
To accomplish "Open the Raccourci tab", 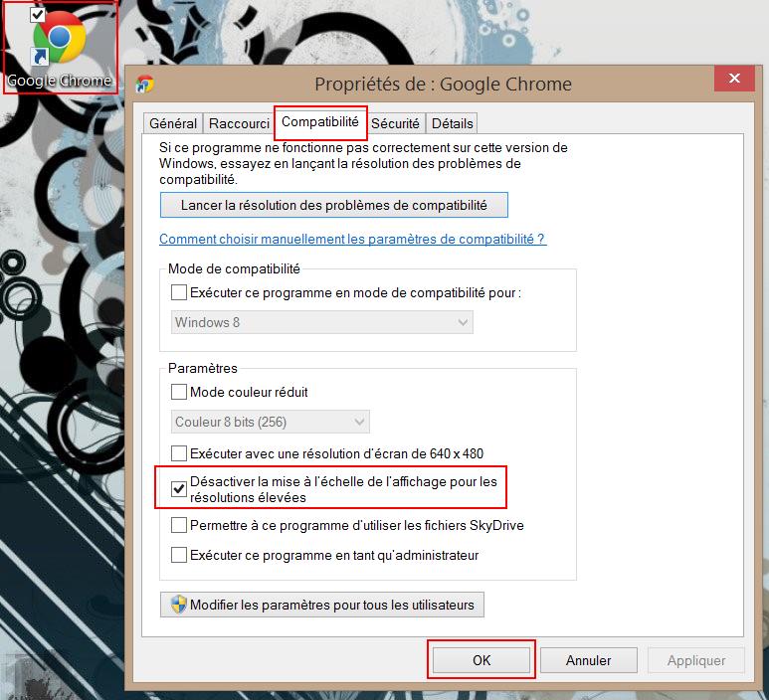I will [x=239, y=123].
